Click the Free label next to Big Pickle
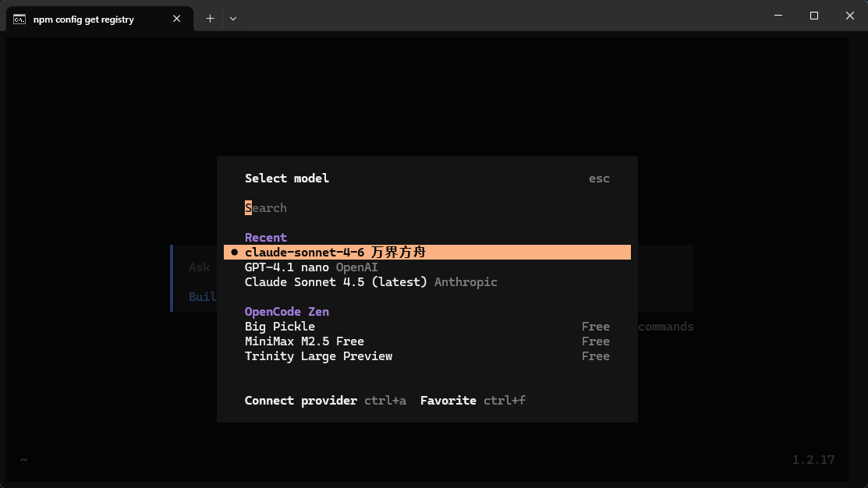Viewport: 868px width, 488px height. (x=595, y=327)
